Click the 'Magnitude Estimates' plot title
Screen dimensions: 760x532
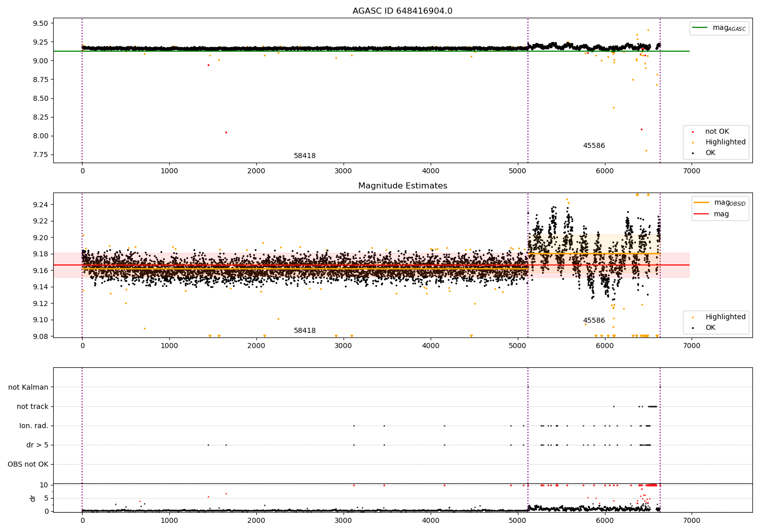[402, 186]
